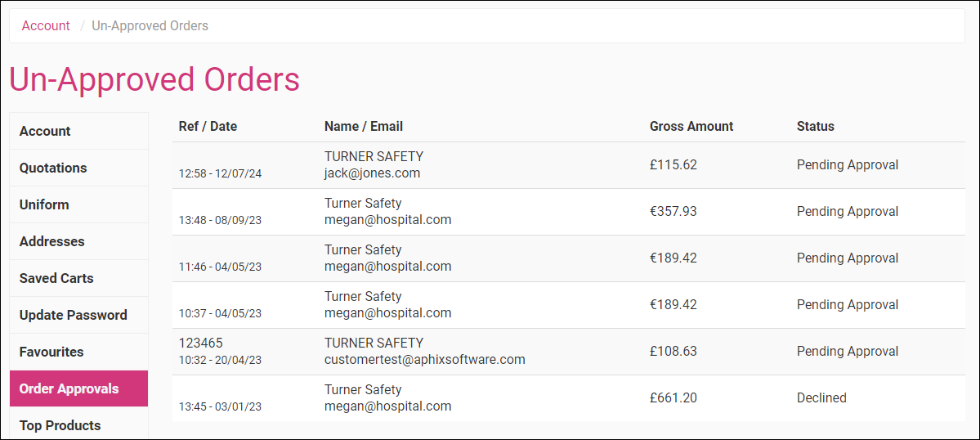
Task: Select the order dated 13:48 - 08/09/23
Action: [220, 220]
